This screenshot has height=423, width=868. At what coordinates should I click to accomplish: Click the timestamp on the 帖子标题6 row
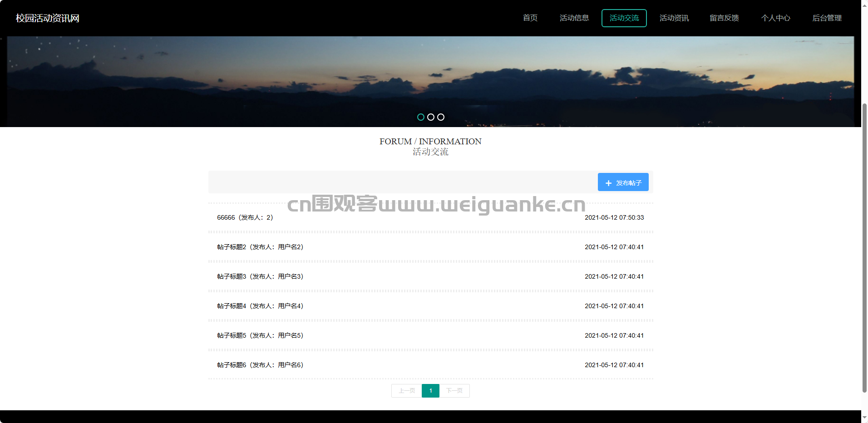(614, 365)
